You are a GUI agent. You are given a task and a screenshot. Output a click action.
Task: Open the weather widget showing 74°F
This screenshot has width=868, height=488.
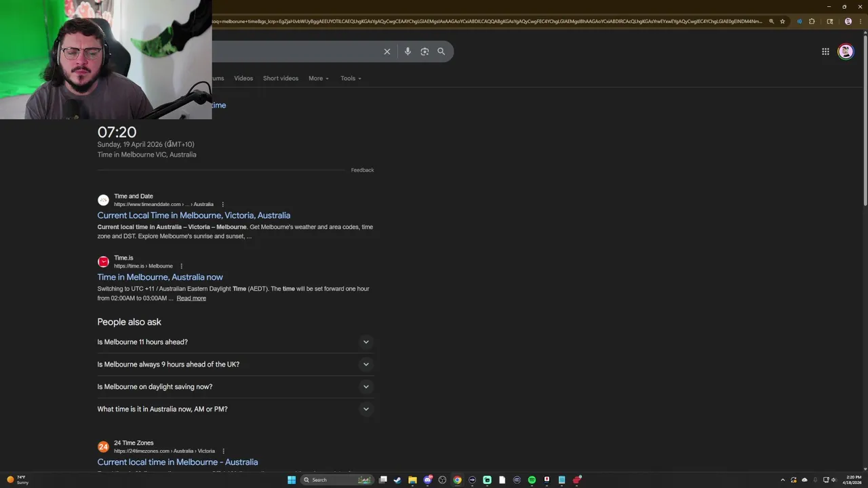click(x=18, y=480)
